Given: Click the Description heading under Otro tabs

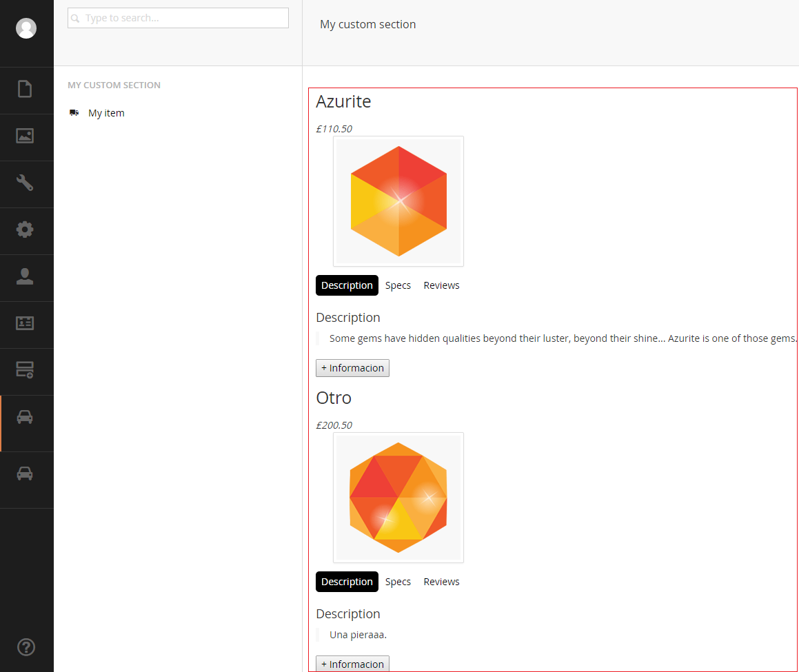Looking at the screenshot, I should point(348,614).
